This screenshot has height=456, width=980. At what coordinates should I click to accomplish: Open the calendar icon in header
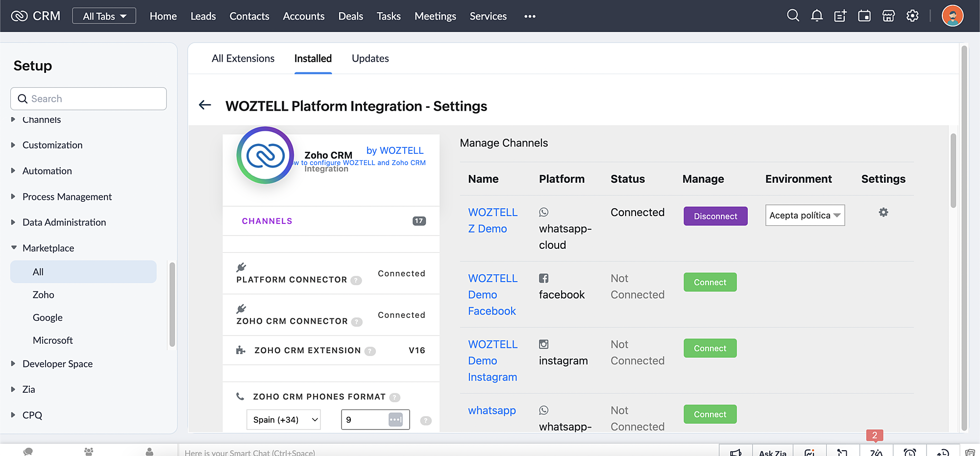[864, 16]
